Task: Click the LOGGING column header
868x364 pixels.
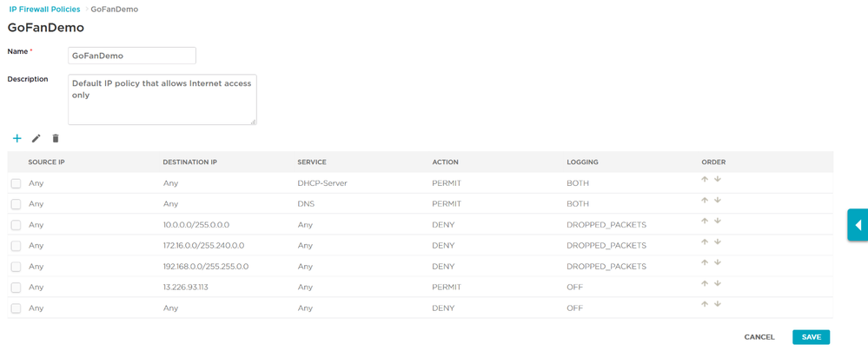Action: click(x=582, y=162)
